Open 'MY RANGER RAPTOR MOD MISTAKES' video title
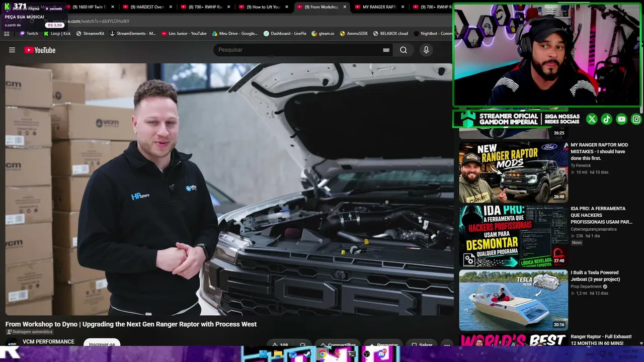The image size is (644, 362). [x=599, y=151]
